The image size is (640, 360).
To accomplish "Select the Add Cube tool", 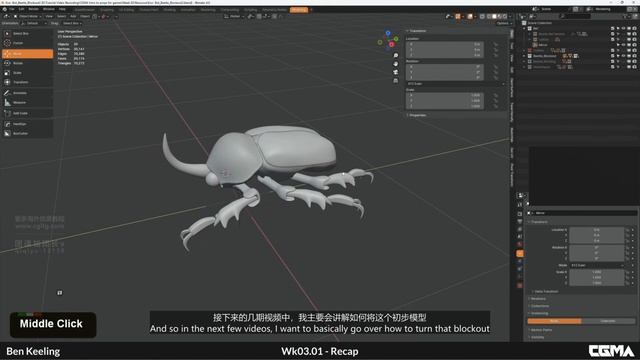I will (x=27, y=113).
